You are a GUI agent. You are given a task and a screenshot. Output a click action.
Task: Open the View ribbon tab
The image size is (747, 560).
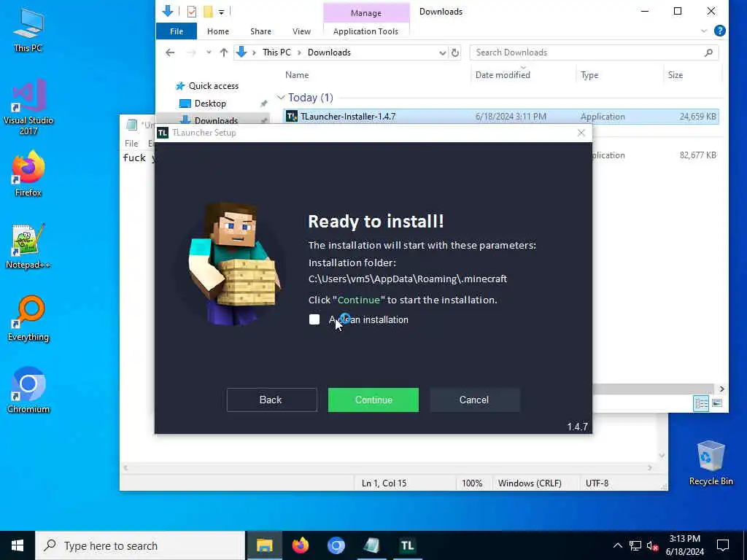tap(301, 31)
